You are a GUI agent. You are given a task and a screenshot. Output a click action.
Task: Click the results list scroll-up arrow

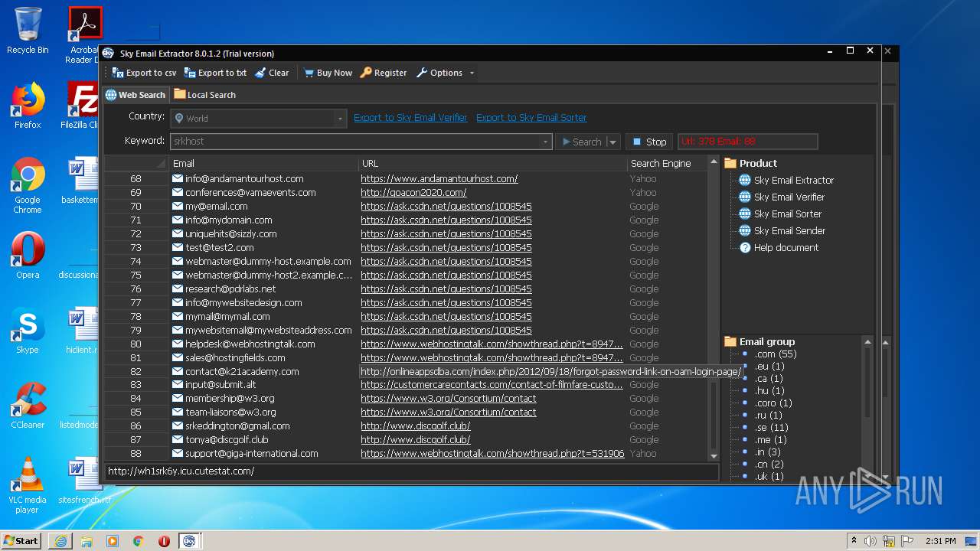pyautogui.click(x=714, y=163)
